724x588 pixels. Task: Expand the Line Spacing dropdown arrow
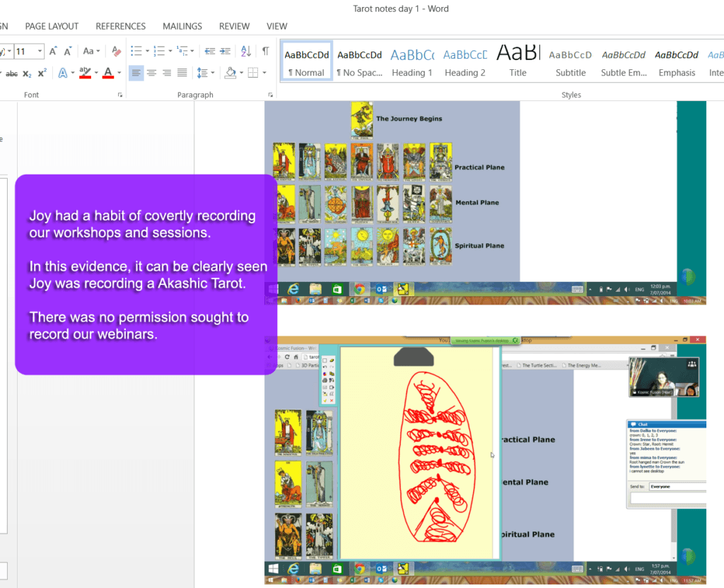pos(212,73)
